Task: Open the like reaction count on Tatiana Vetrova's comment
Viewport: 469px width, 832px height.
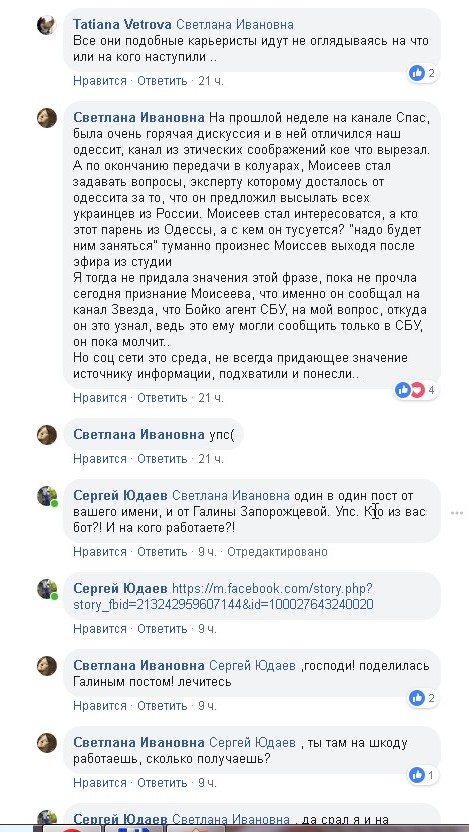Action: tap(423, 73)
